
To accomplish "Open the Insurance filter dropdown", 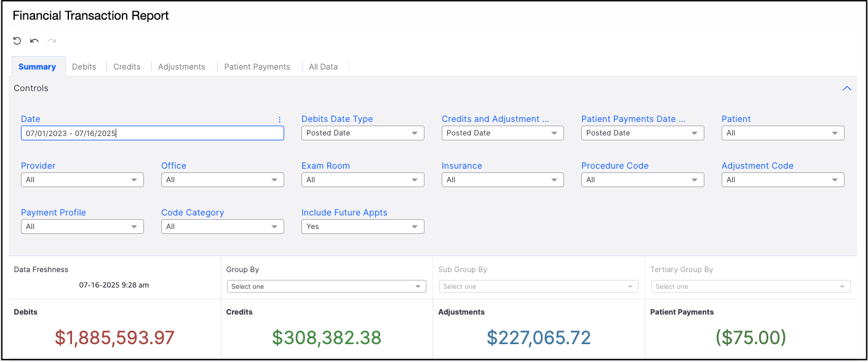I will tap(502, 180).
